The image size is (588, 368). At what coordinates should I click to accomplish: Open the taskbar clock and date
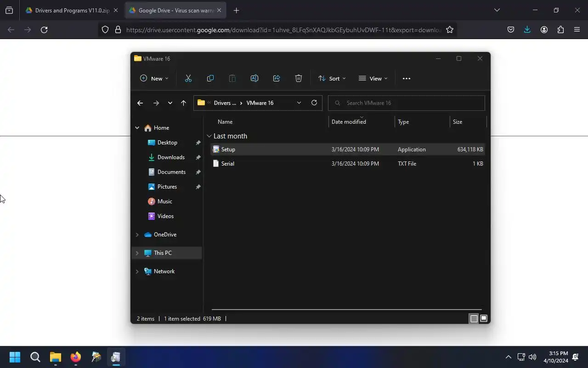pos(556,357)
